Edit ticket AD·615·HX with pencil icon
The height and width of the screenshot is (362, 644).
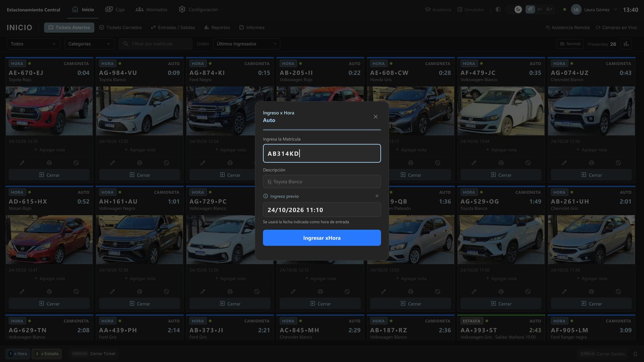coord(22,292)
